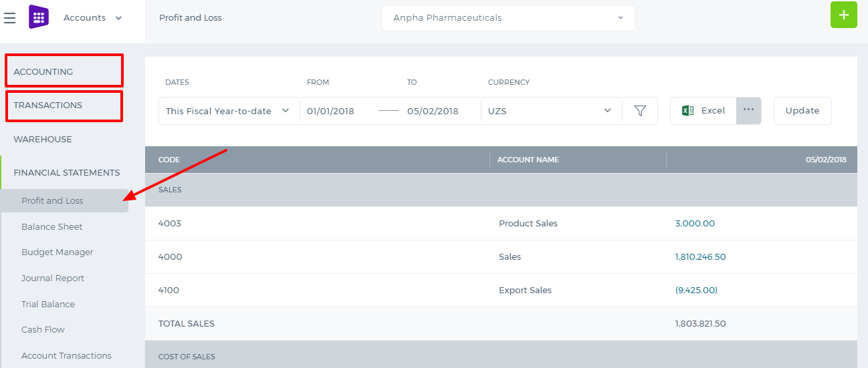Click the From date field 01/01/2018
The width and height of the screenshot is (868, 368).
330,111
